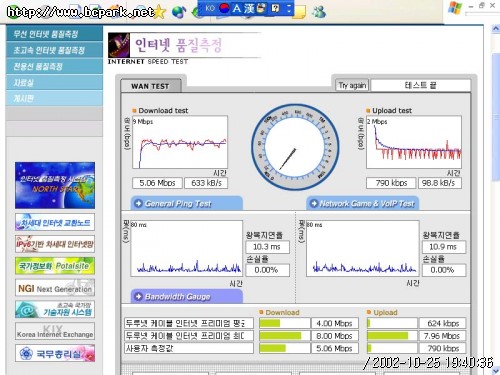Select the 10.9 ms round-trip delay value
The image size is (500, 375).
click(444, 247)
